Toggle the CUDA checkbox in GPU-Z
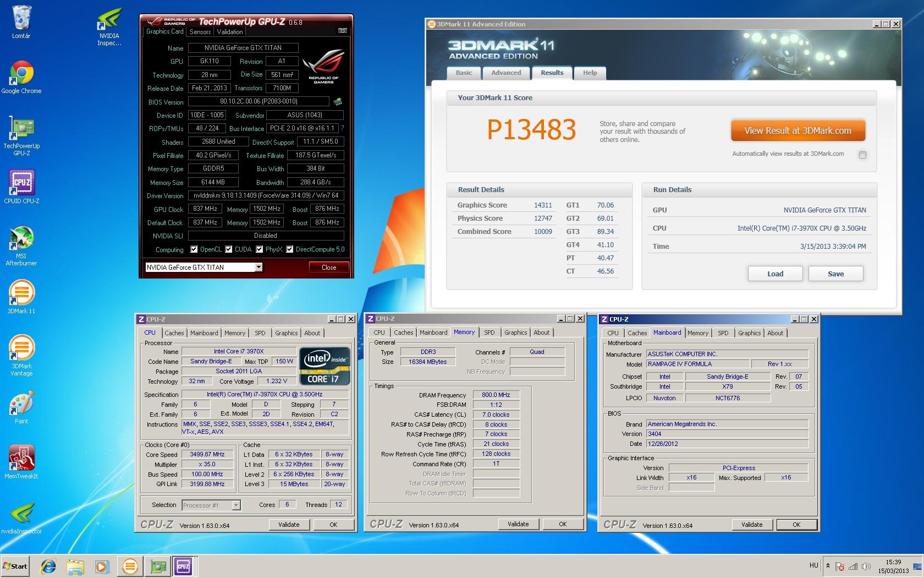 [229, 249]
